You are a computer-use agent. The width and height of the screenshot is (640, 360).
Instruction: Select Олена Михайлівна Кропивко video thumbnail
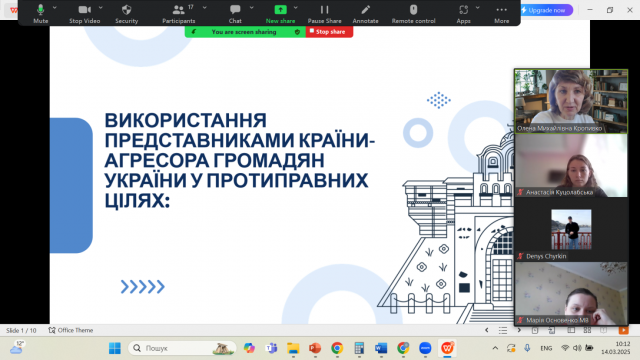(571, 101)
